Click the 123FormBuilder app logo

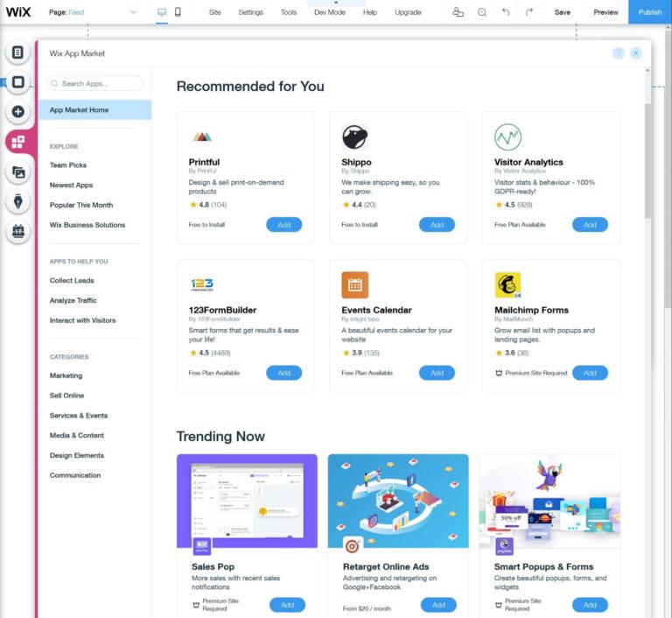pos(202,284)
